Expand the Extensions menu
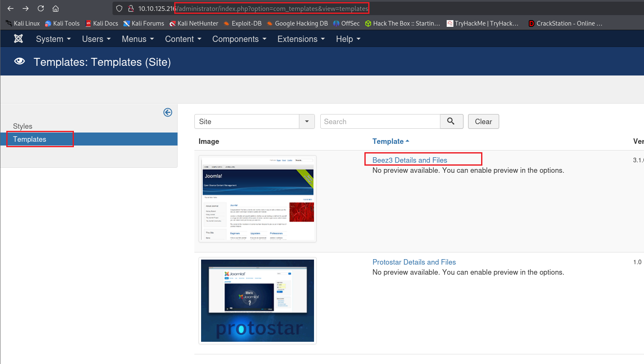644x364 pixels. click(x=301, y=39)
